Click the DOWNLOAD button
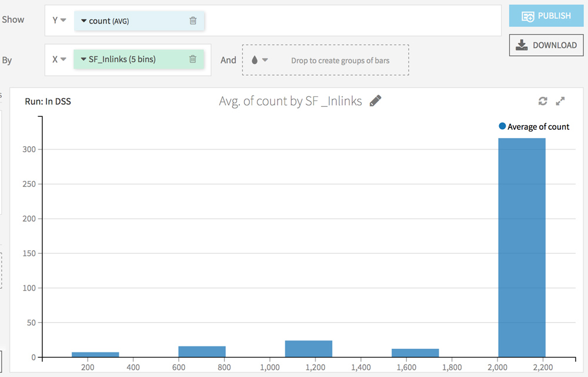Image resolution: width=588 pixels, height=377 pixels. click(546, 45)
